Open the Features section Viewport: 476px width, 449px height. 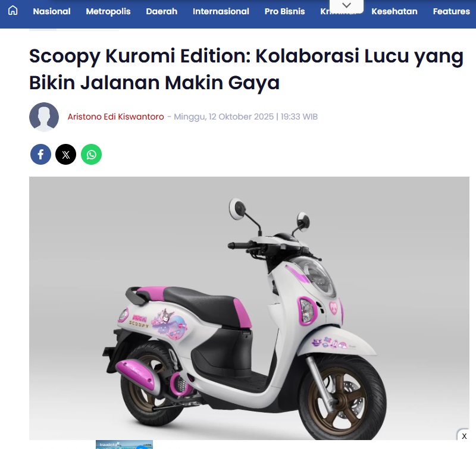click(x=452, y=11)
